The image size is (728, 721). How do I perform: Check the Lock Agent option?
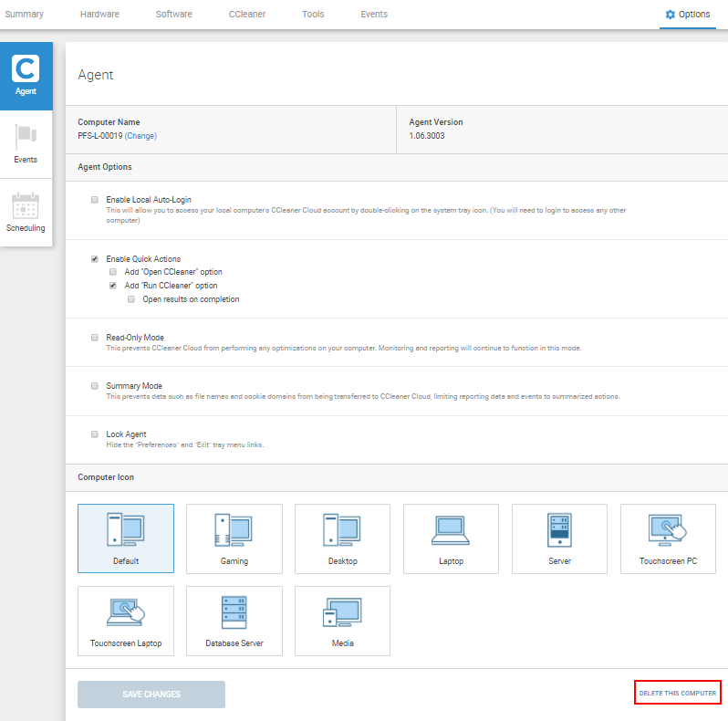point(95,434)
